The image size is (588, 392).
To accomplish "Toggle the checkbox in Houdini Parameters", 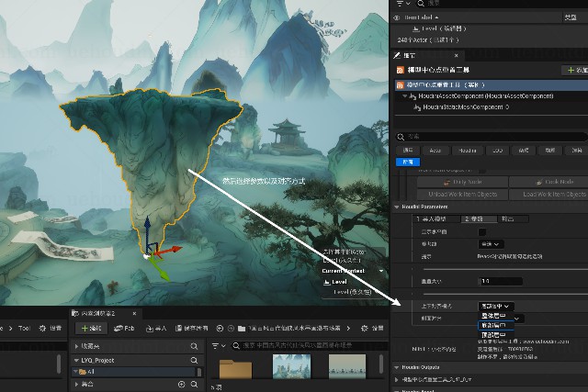I will pyautogui.click(x=481, y=231).
